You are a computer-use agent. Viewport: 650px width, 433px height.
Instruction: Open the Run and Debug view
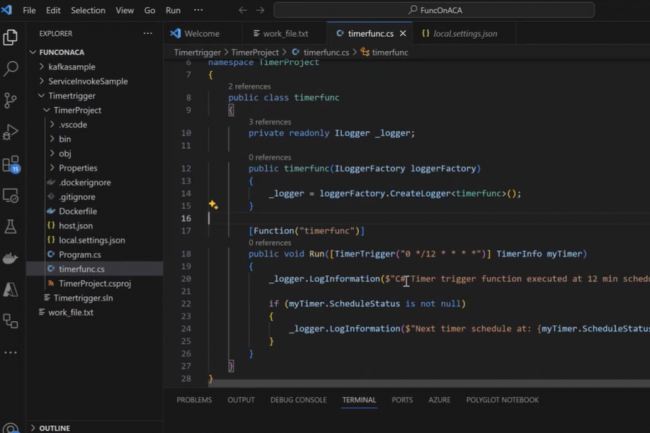click(11, 132)
